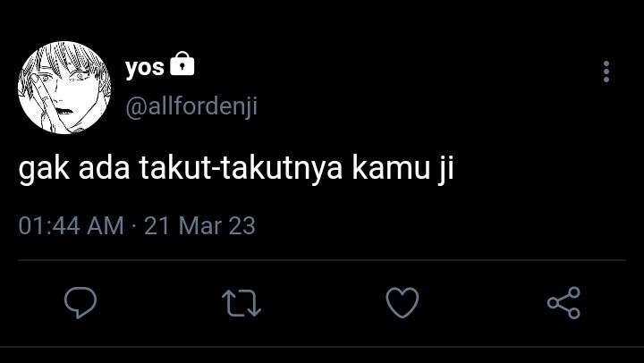This screenshot has height=363, width=644.
Task: Click the character face in the avatar
Action: click(x=64, y=88)
